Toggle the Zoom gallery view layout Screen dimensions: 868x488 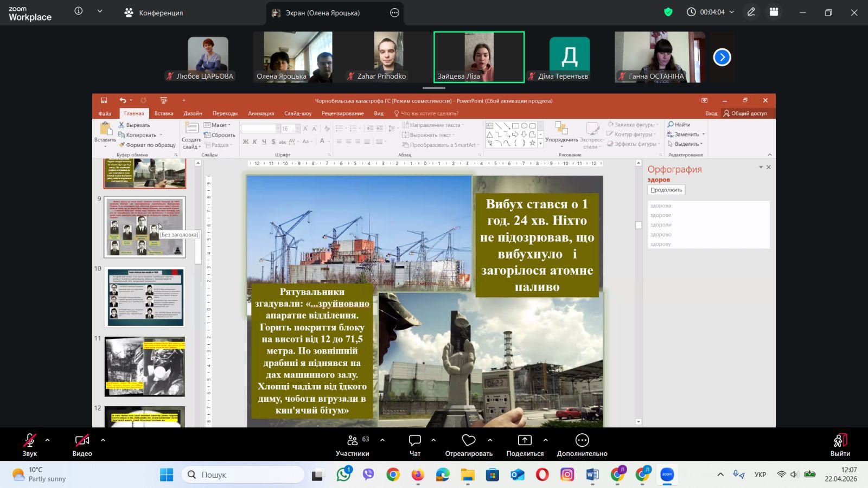(774, 12)
